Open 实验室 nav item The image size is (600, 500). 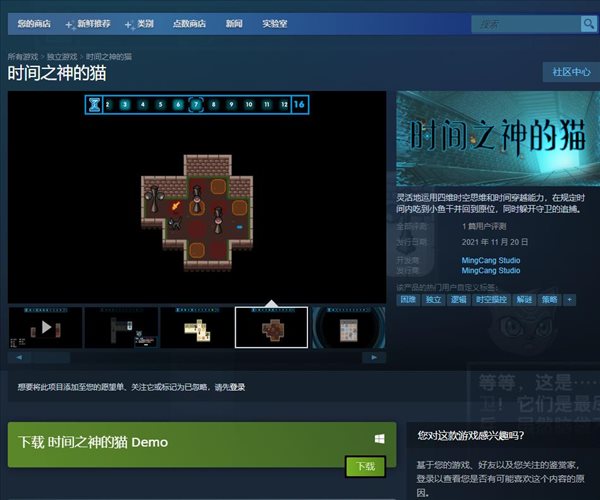pyautogui.click(x=274, y=24)
